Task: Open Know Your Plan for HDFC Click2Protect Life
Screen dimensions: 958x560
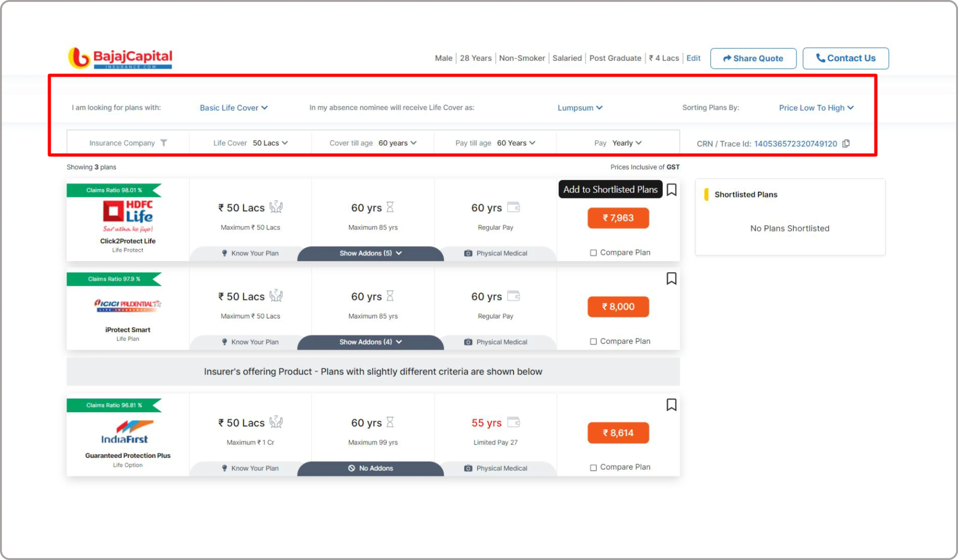Action: click(250, 253)
